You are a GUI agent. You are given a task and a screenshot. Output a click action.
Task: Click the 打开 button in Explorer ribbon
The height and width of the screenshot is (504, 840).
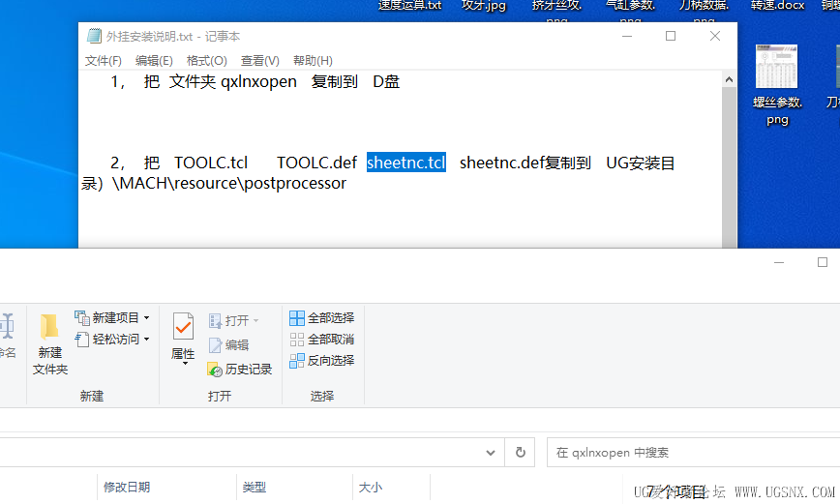click(x=228, y=320)
